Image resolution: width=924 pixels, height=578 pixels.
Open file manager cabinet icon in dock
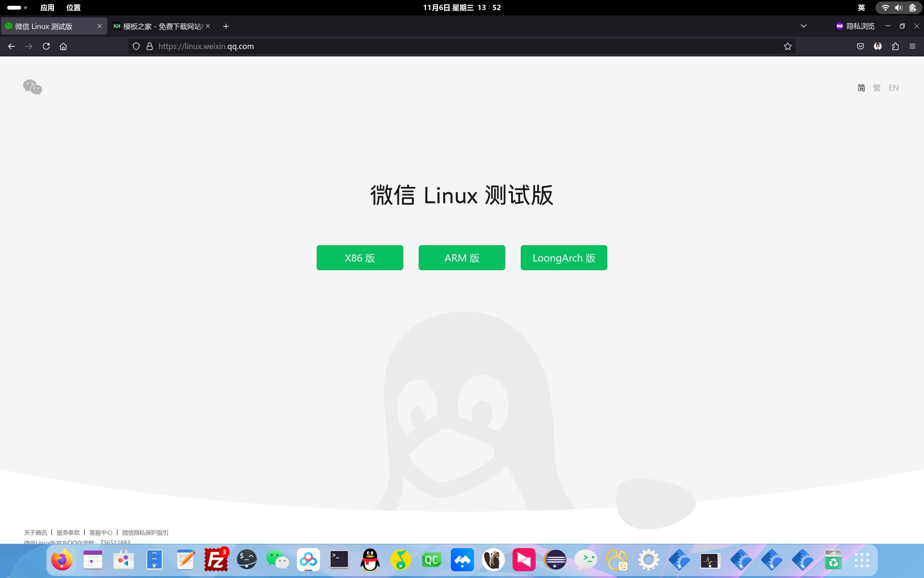[x=154, y=560]
